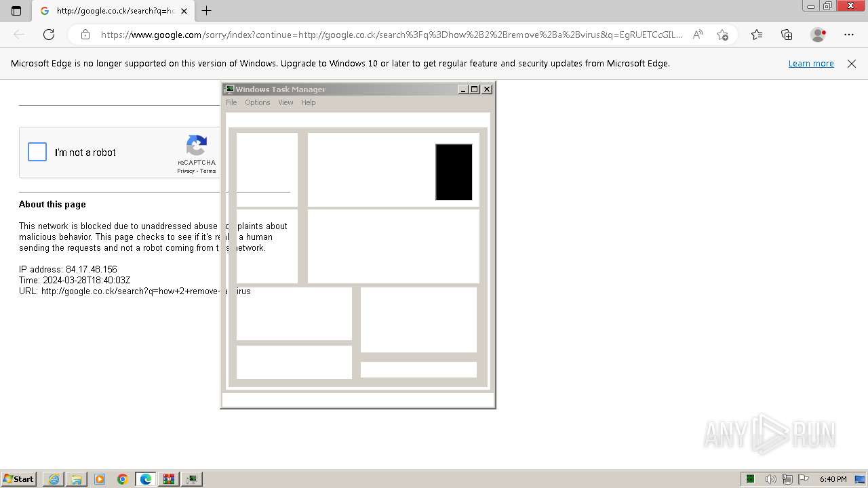The image size is (868, 488).
Task: Close the Windows Task Manager window
Action: coord(487,89)
